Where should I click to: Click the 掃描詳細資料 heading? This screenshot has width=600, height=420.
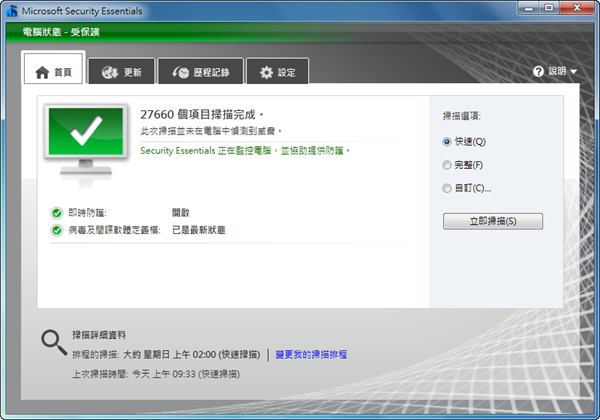tap(99, 335)
